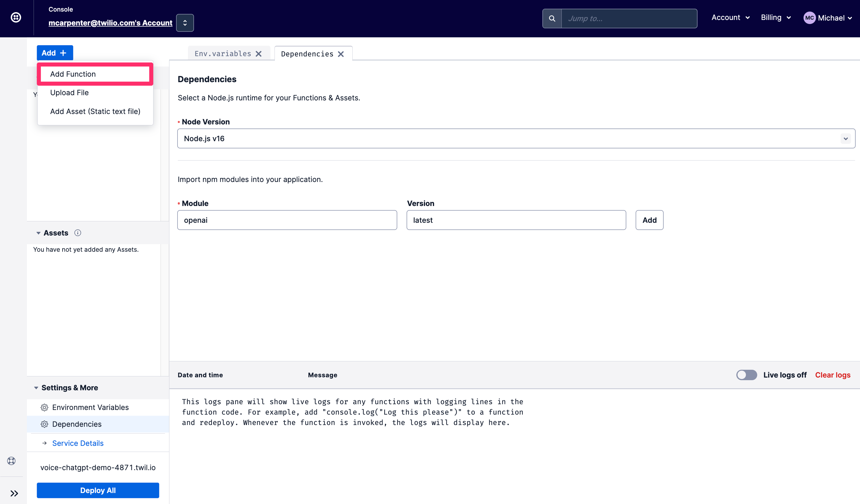Screen dimensions: 860x504
Task: Click the Deploy All button
Action: click(x=98, y=490)
